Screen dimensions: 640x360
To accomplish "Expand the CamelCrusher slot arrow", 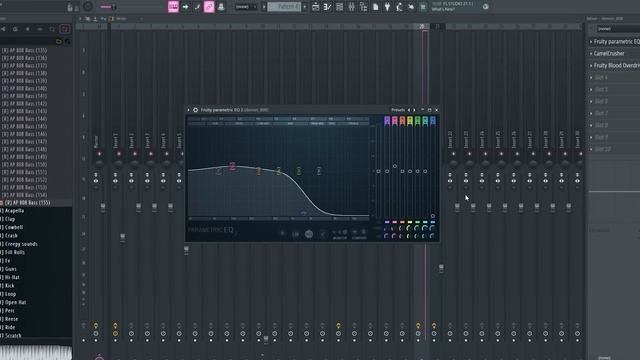I will (x=591, y=53).
